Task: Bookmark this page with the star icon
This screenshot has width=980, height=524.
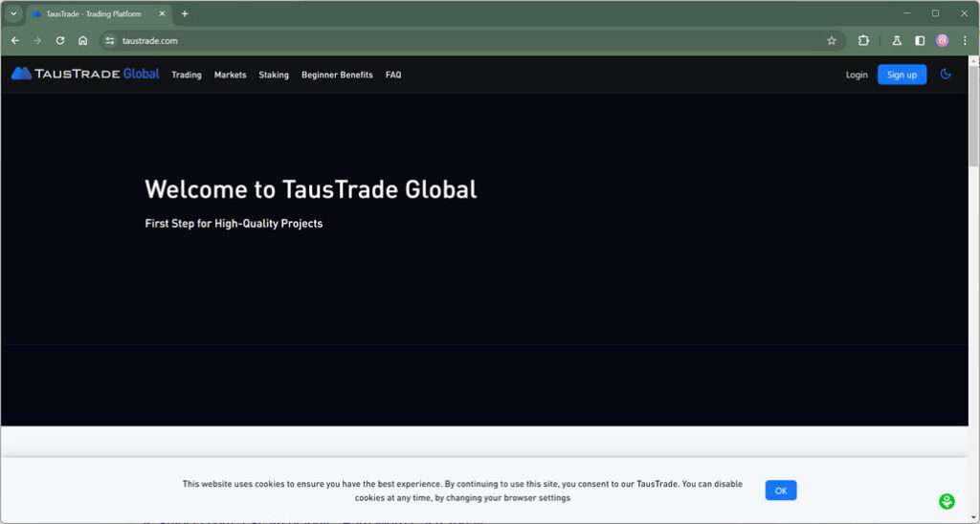Action: click(832, 40)
